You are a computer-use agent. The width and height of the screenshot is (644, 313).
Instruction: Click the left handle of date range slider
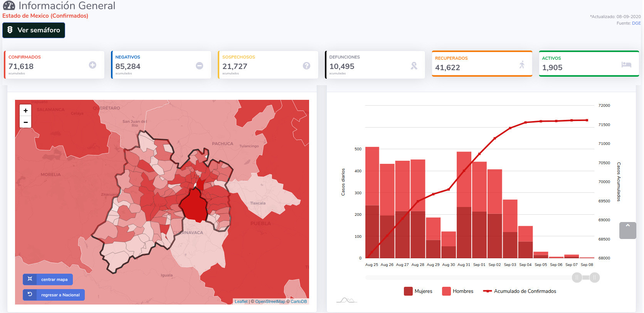click(x=577, y=278)
